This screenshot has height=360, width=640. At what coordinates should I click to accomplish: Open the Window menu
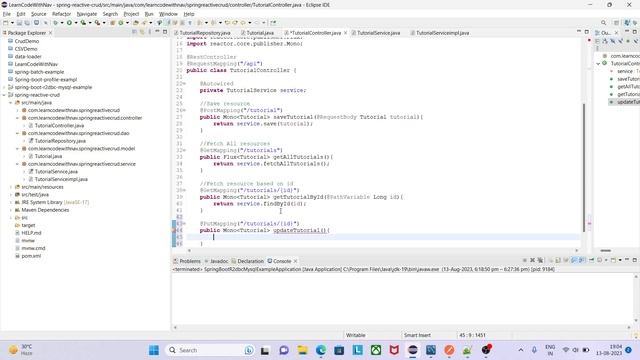tap(168, 14)
